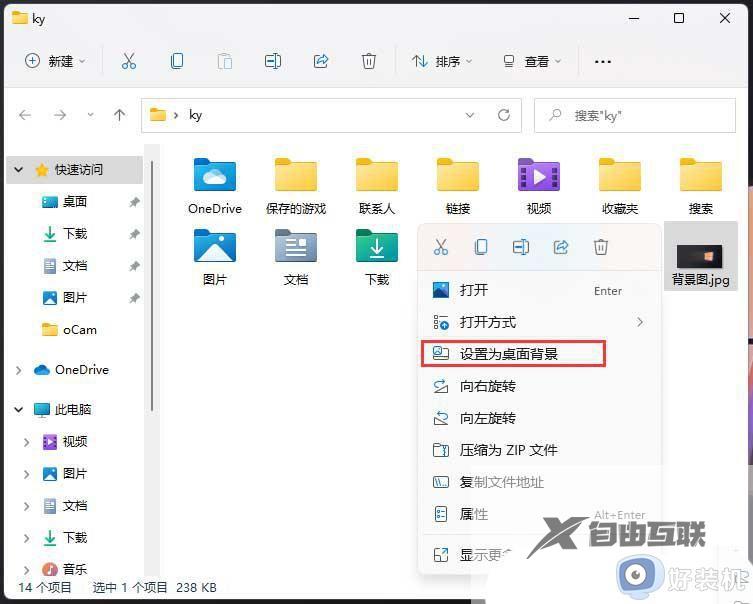Choose 向左旋转 in context menu
The image size is (753, 604).
point(539,418)
